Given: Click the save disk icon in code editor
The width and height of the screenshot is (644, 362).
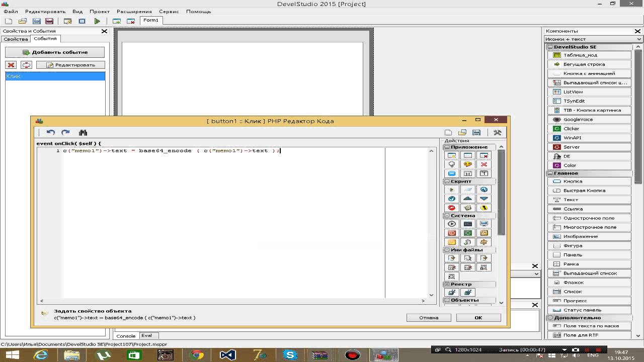Looking at the screenshot, I should coord(476,132).
